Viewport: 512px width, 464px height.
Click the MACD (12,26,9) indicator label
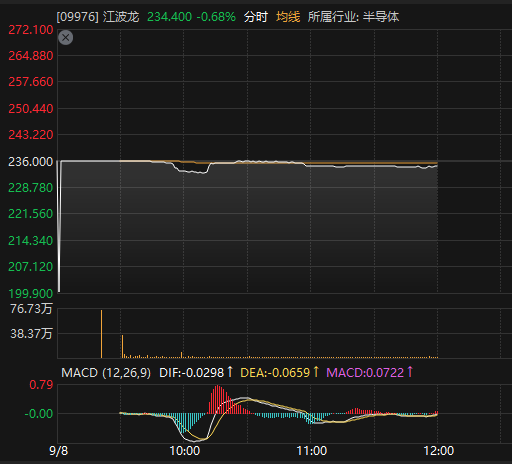pyautogui.click(x=106, y=372)
